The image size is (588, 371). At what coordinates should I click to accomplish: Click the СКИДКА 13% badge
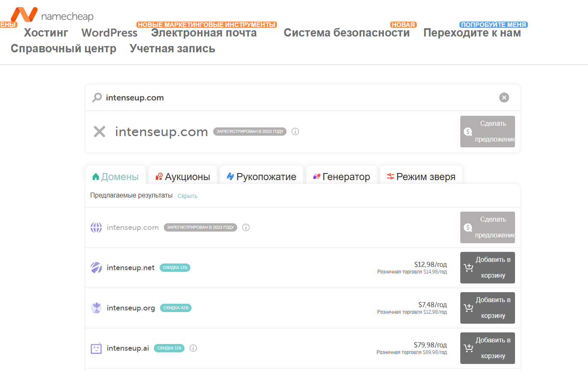click(175, 268)
